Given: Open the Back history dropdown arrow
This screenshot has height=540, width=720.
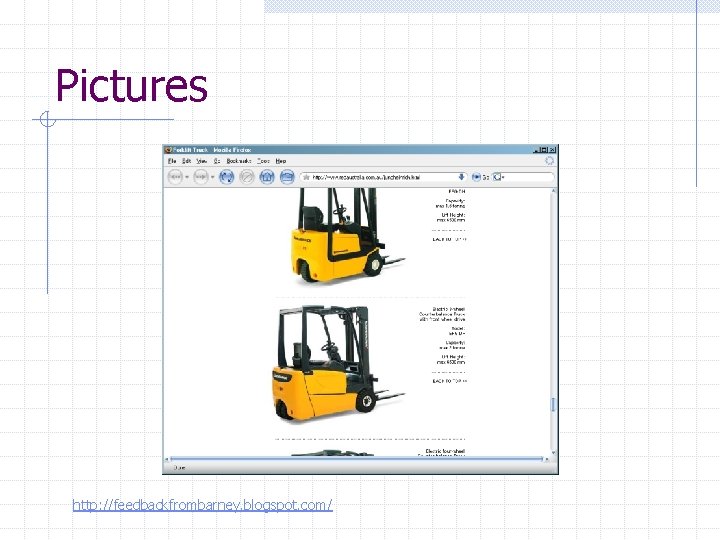Looking at the screenshot, I should [187, 177].
